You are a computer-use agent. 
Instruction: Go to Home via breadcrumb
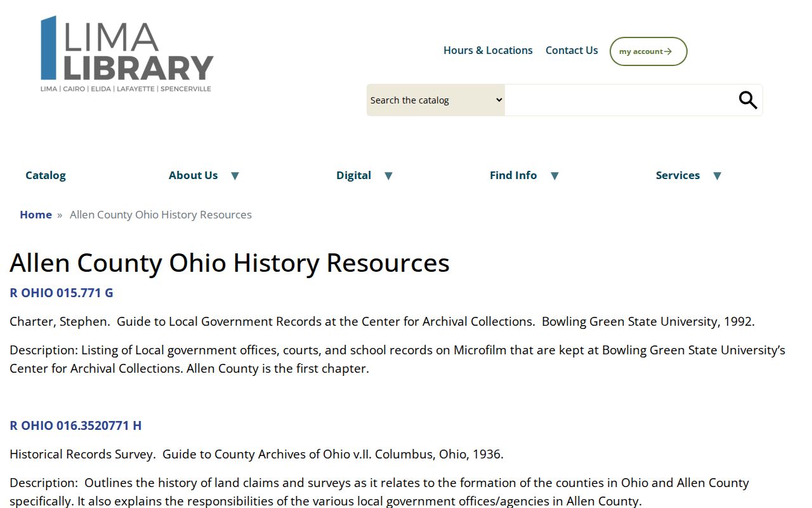36,215
